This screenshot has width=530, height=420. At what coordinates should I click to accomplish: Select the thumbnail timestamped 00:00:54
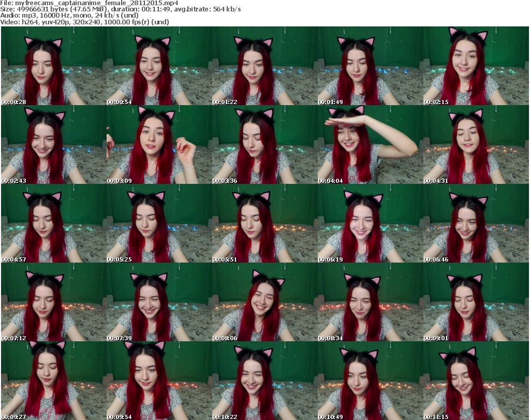159,66
